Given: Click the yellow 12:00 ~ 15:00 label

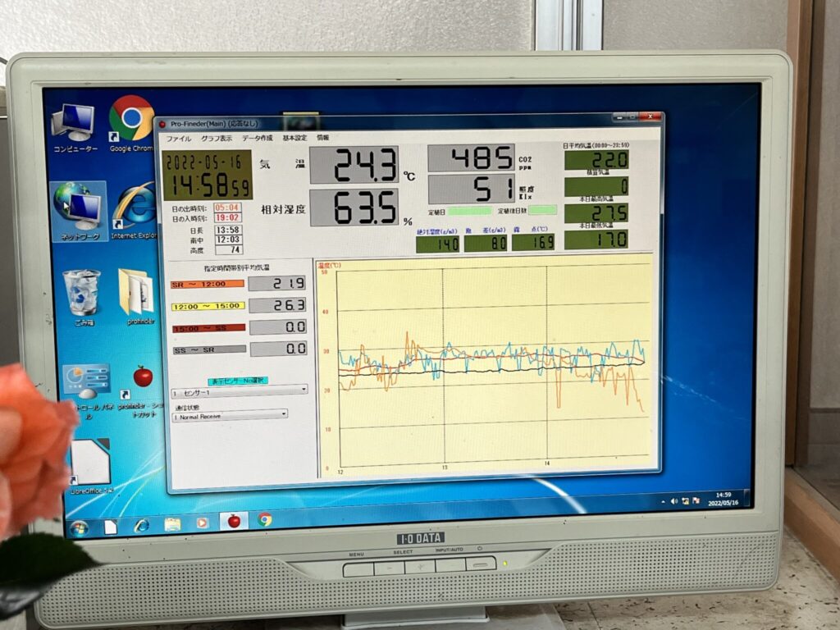Looking at the screenshot, I should pyautogui.click(x=208, y=306).
